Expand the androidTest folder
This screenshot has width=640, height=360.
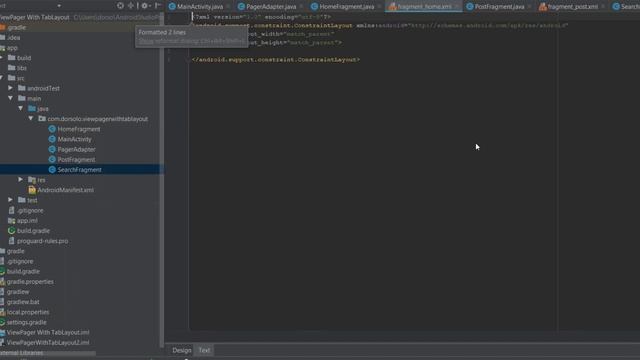(10, 88)
